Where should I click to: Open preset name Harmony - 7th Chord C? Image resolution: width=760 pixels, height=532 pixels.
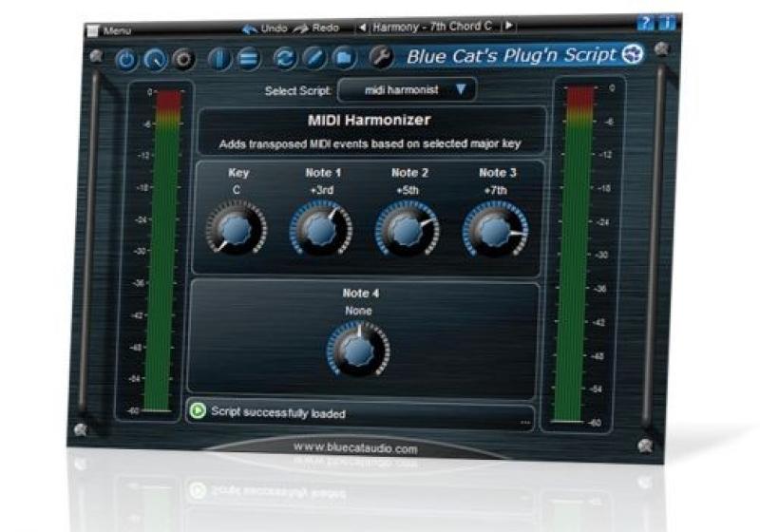pos(432,27)
